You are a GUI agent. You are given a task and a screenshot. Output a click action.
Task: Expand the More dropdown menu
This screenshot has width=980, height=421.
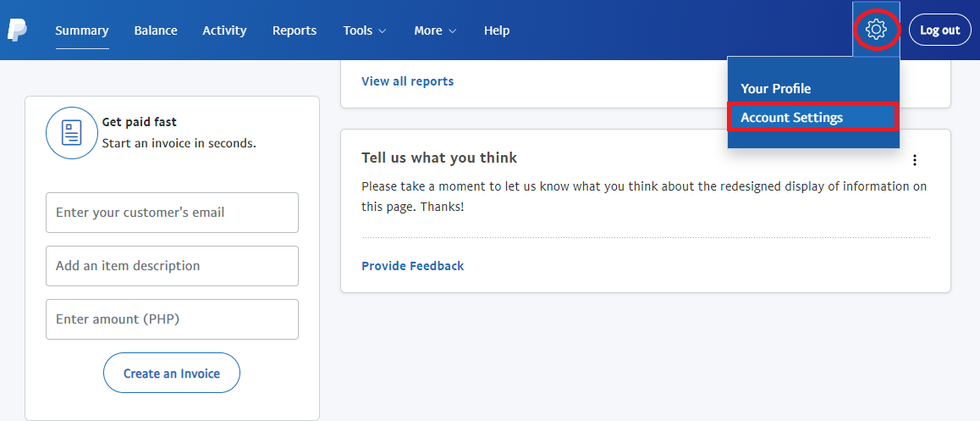click(x=436, y=30)
